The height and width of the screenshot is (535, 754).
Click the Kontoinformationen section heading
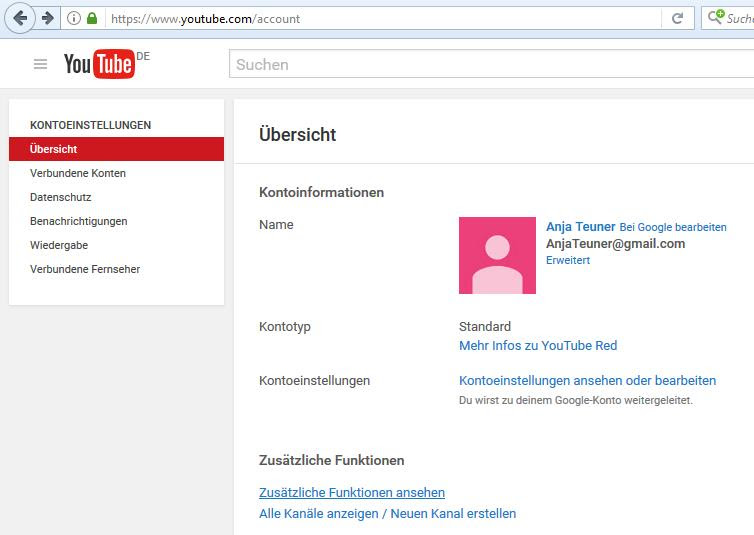322,192
